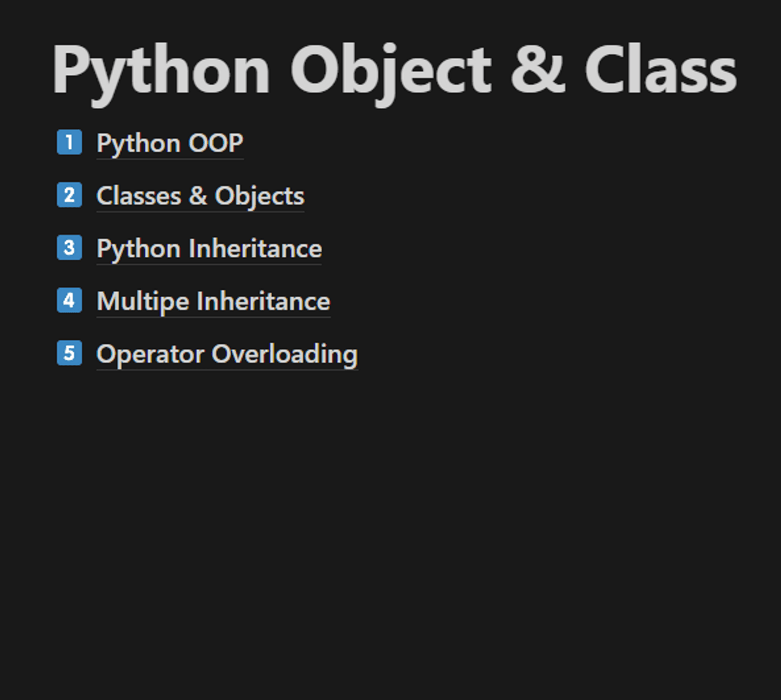Image resolution: width=781 pixels, height=700 pixels.
Task: Open the Multipe Inheritance link
Action: [x=213, y=301]
